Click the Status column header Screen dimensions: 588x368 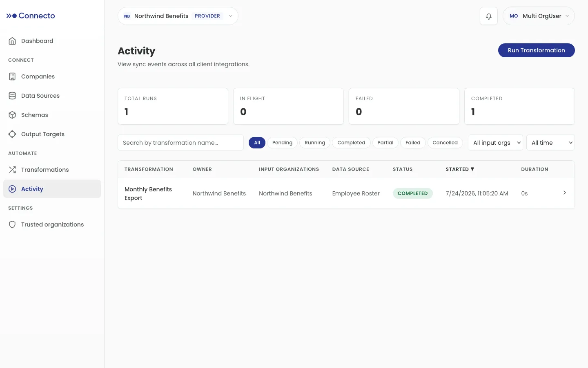tap(403, 169)
